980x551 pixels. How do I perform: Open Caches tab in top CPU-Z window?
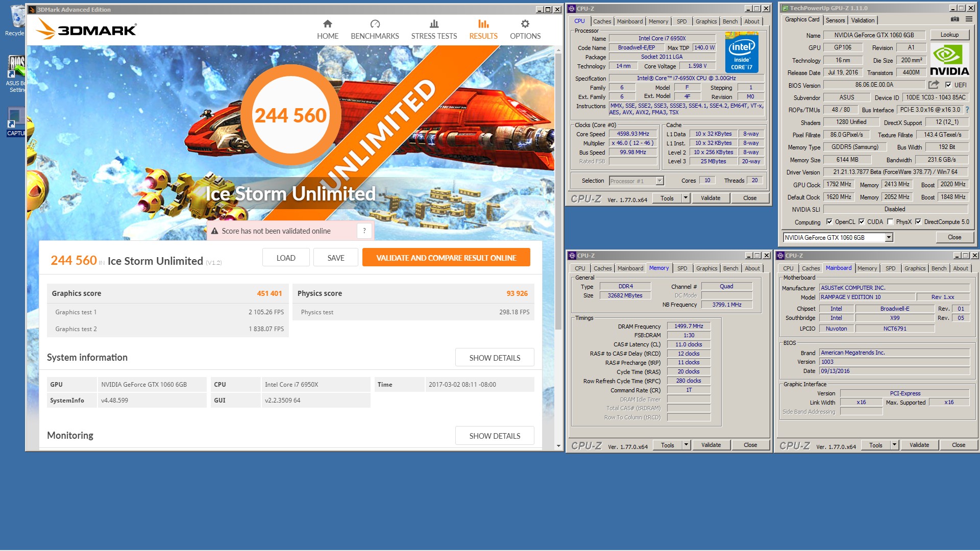tap(602, 21)
